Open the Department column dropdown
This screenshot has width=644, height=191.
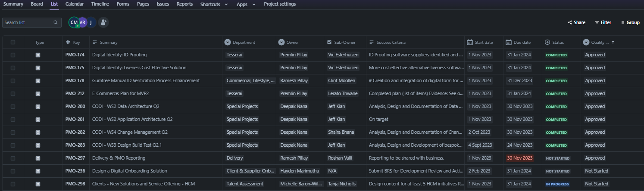tap(228, 42)
